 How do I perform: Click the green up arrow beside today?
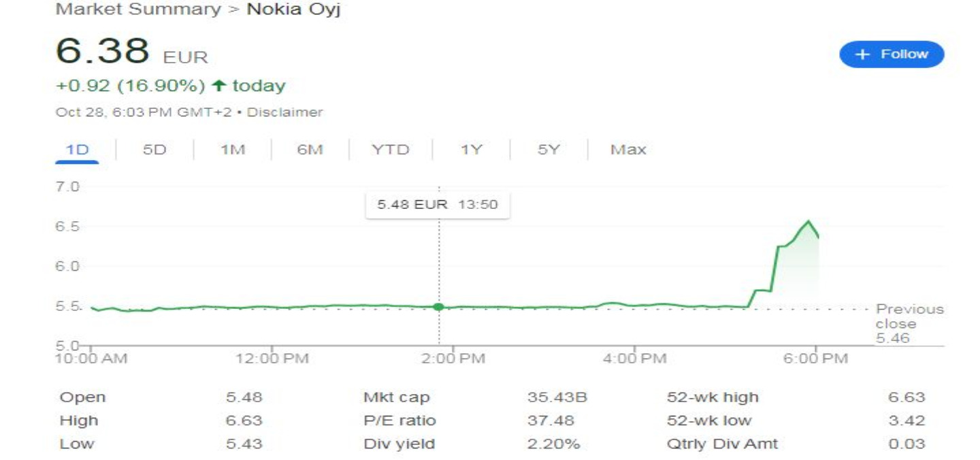(218, 86)
